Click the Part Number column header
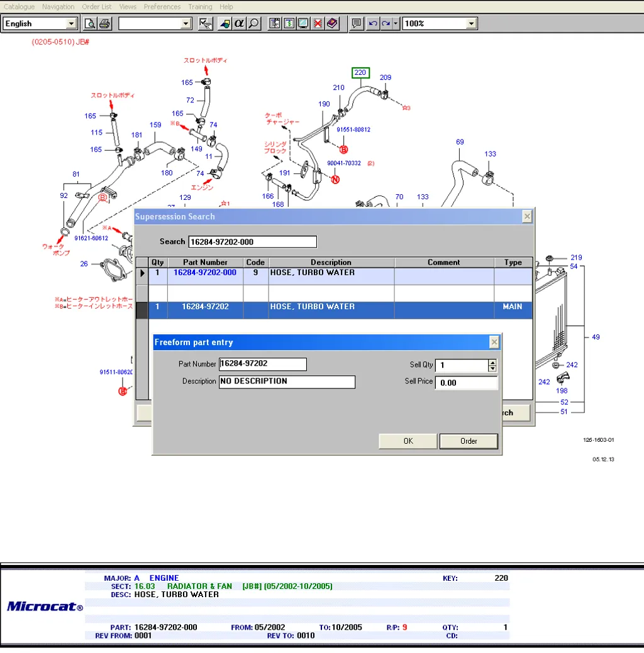The width and height of the screenshot is (644, 653). point(205,262)
